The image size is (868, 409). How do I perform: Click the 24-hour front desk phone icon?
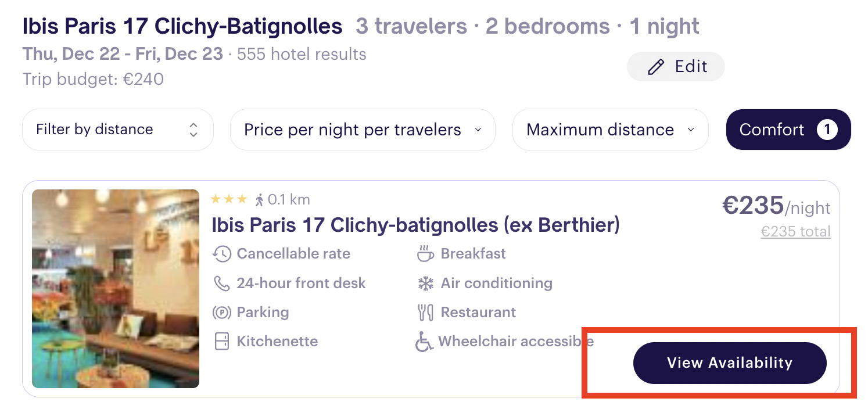(222, 284)
